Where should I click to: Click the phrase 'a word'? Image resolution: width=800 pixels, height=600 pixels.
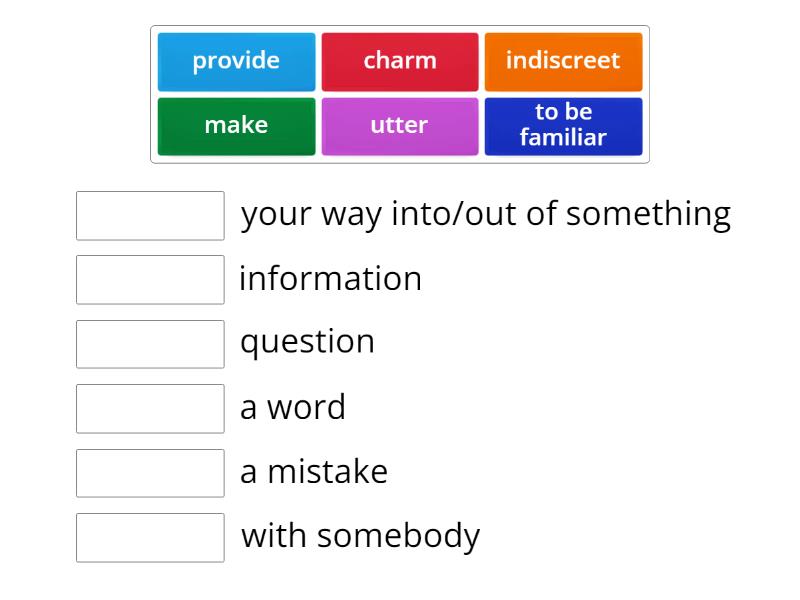coord(291,407)
